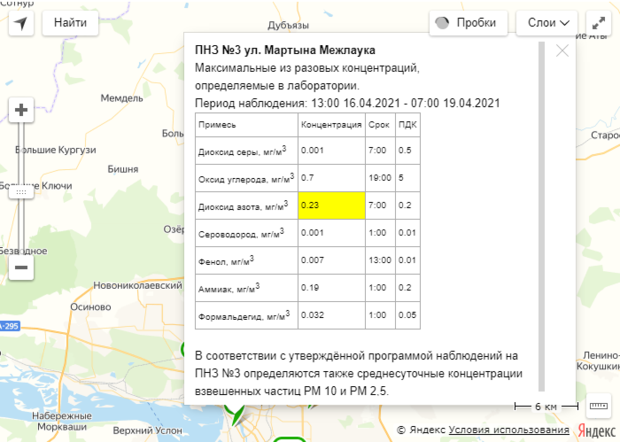Toggle the Пробки traffic layer
Screen dimensions: 620x442
click(467, 22)
